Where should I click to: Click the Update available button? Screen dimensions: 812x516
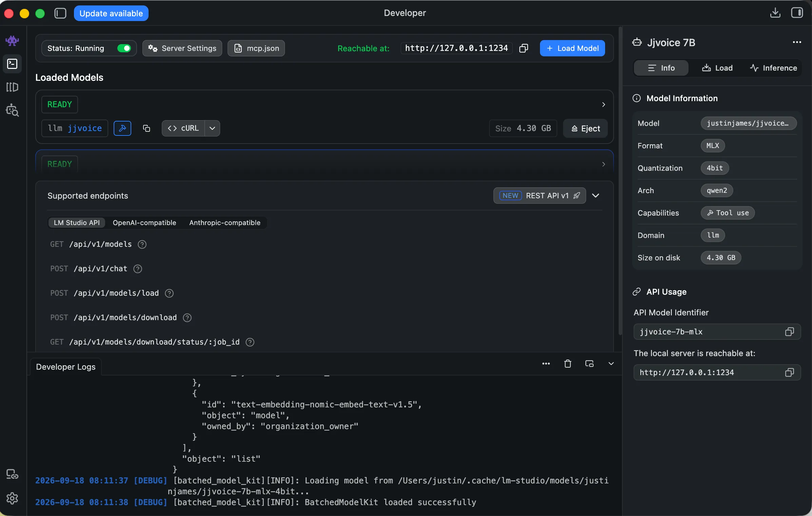point(111,13)
